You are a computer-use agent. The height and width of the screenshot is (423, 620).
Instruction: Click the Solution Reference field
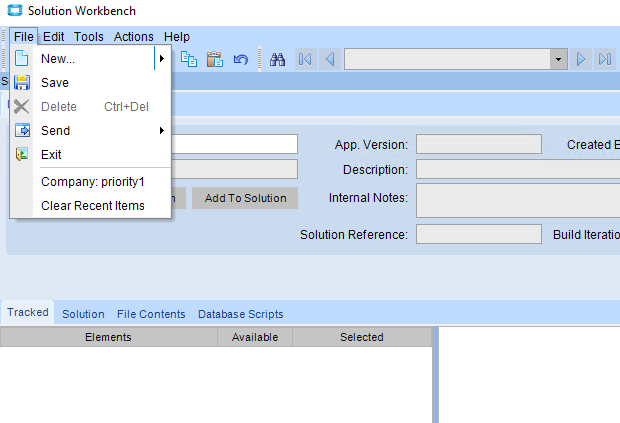click(x=479, y=234)
